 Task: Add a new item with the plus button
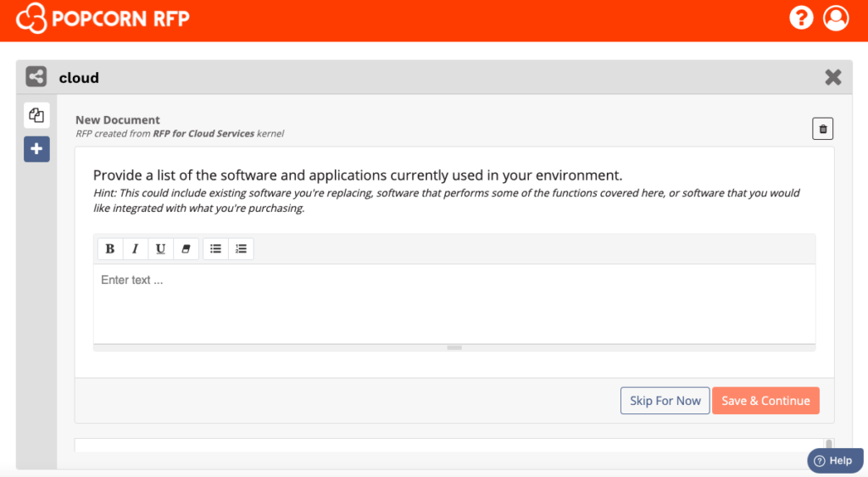pos(36,149)
